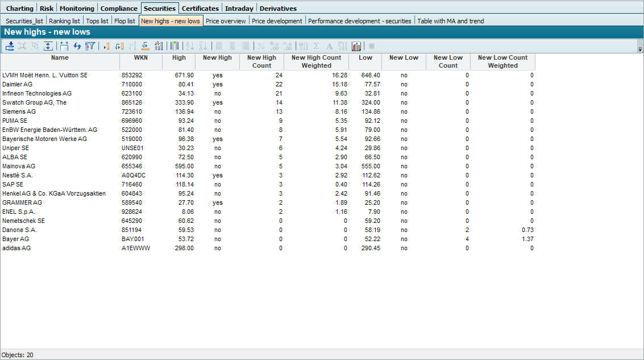Viewport: 644px width, 360px height.
Task: Select the Bayer AG security name
Action: [x=15, y=239]
